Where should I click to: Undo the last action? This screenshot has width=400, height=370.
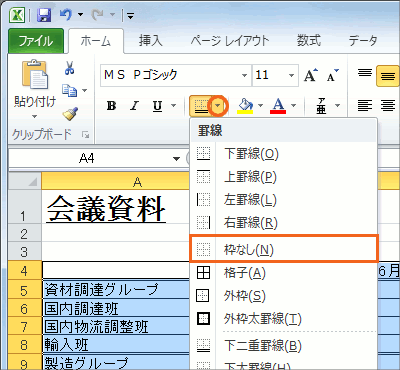click(66, 15)
